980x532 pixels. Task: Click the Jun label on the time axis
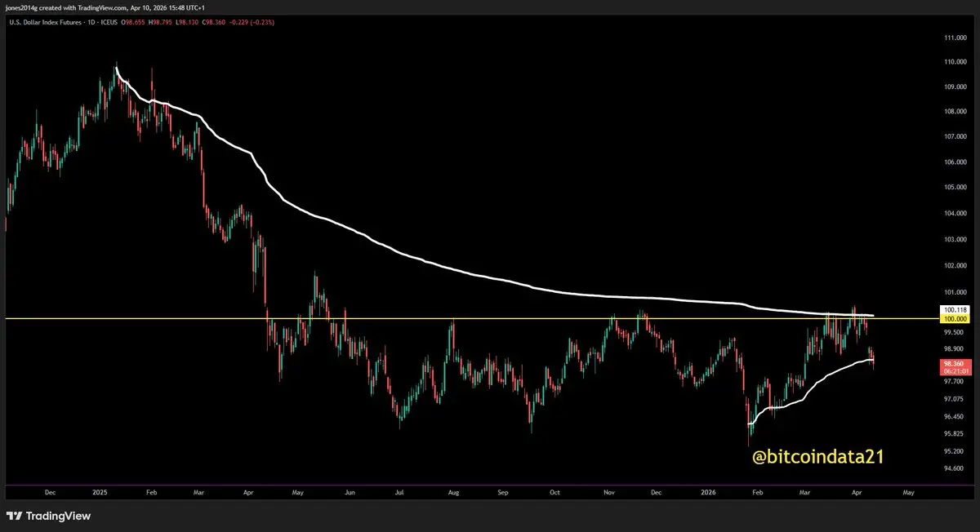(x=351, y=493)
